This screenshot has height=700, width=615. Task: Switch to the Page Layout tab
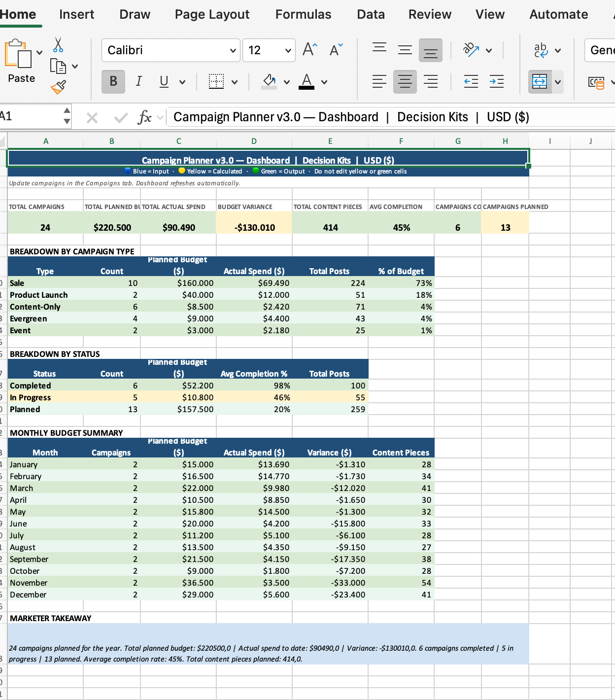pos(212,14)
